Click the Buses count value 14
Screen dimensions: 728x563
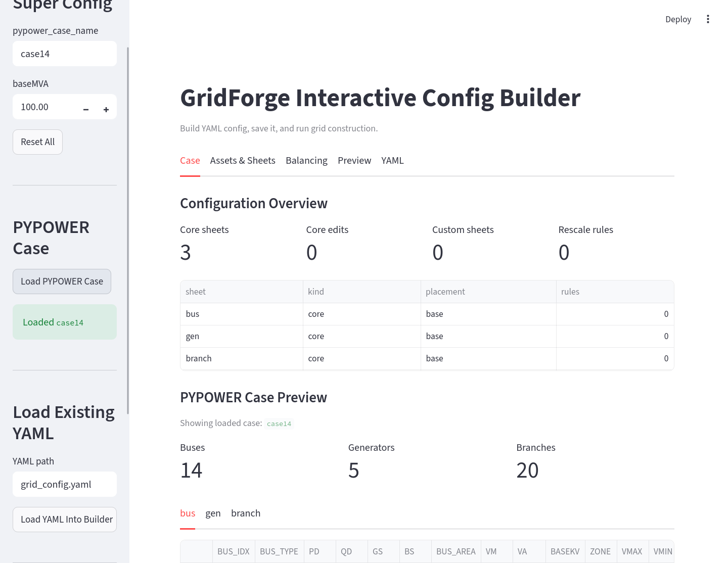(x=191, y=471)
